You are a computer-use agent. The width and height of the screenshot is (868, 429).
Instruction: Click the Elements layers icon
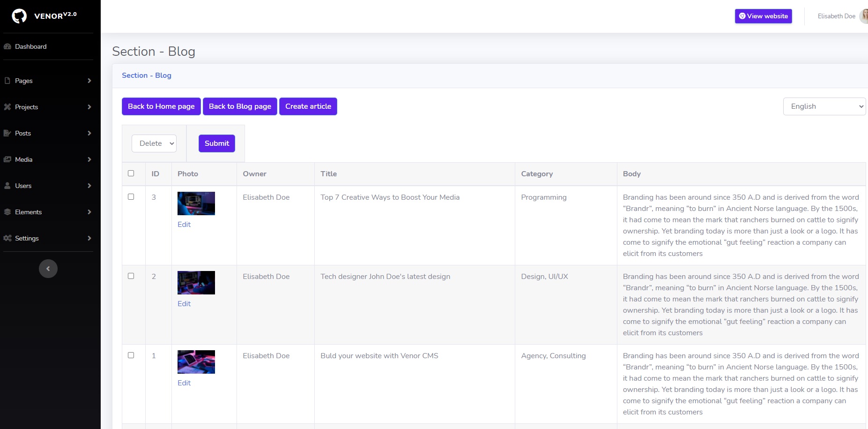(x=7, y=212)
